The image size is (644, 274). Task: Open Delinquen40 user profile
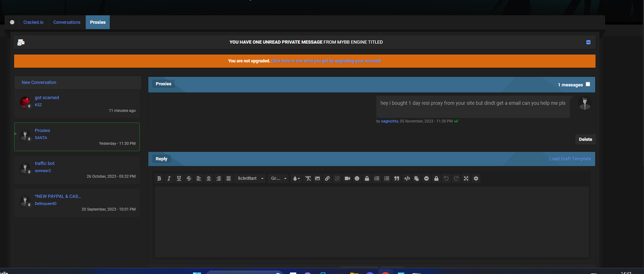tap(45, 204)
